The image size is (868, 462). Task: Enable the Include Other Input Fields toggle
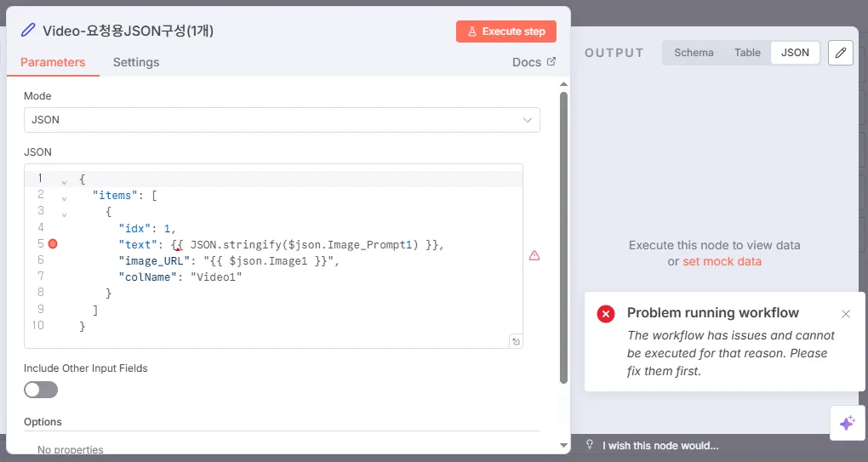coord(41,390)
